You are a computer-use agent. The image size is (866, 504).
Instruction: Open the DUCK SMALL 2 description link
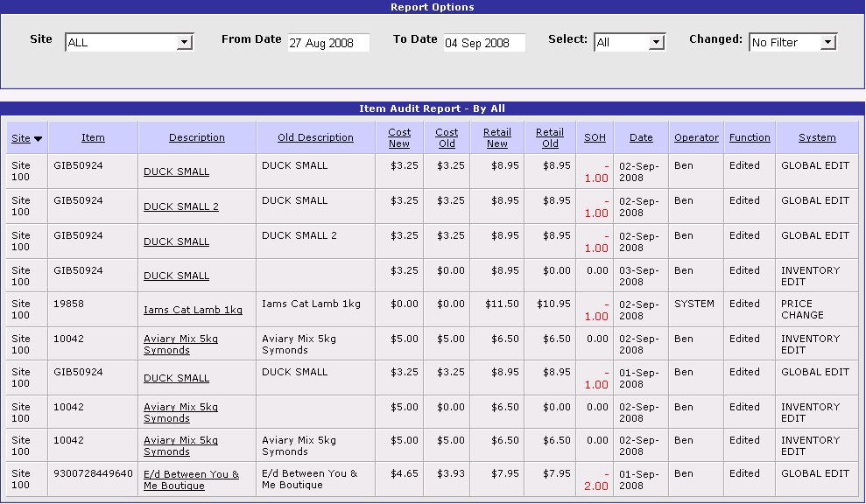(x=181, y=206)
